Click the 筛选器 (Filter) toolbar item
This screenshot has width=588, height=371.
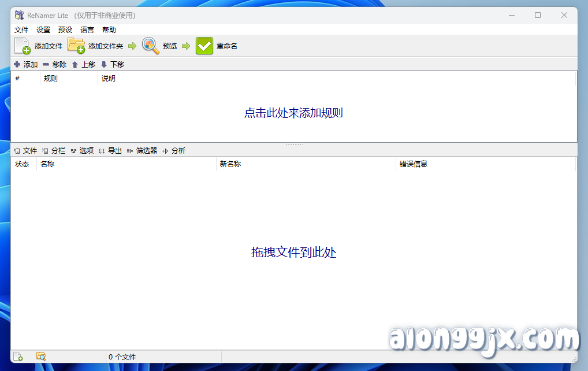coord(147,150)
